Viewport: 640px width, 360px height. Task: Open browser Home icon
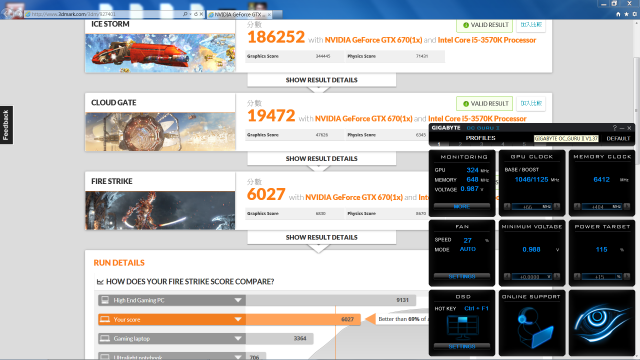(x=618, y=14)
